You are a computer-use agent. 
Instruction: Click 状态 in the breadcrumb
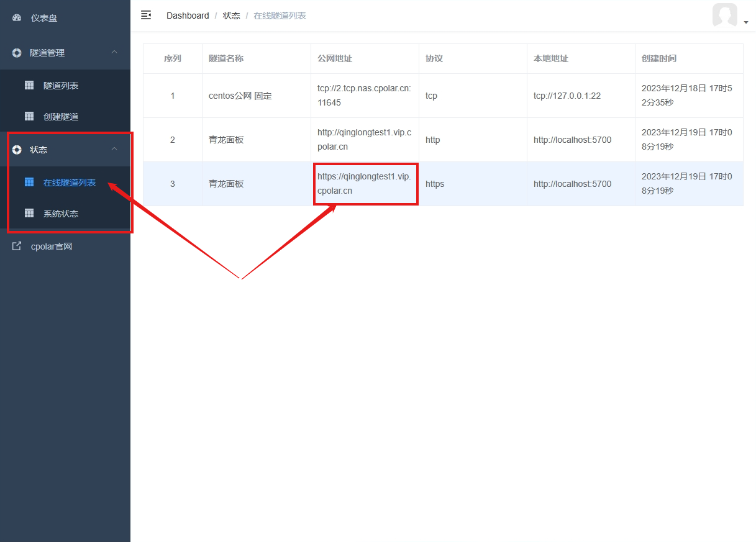click(x=231, y=16)
